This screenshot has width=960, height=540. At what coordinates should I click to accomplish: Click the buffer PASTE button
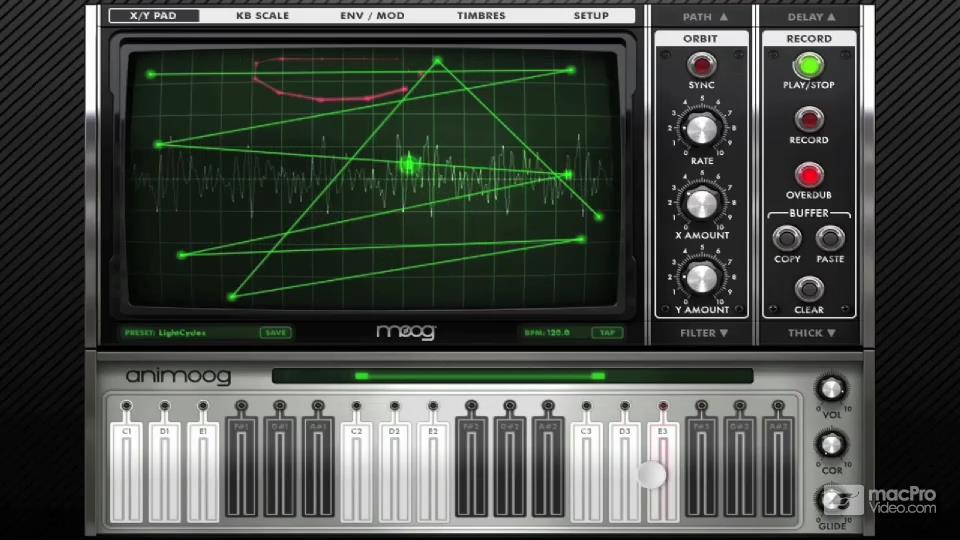[830, 238]
